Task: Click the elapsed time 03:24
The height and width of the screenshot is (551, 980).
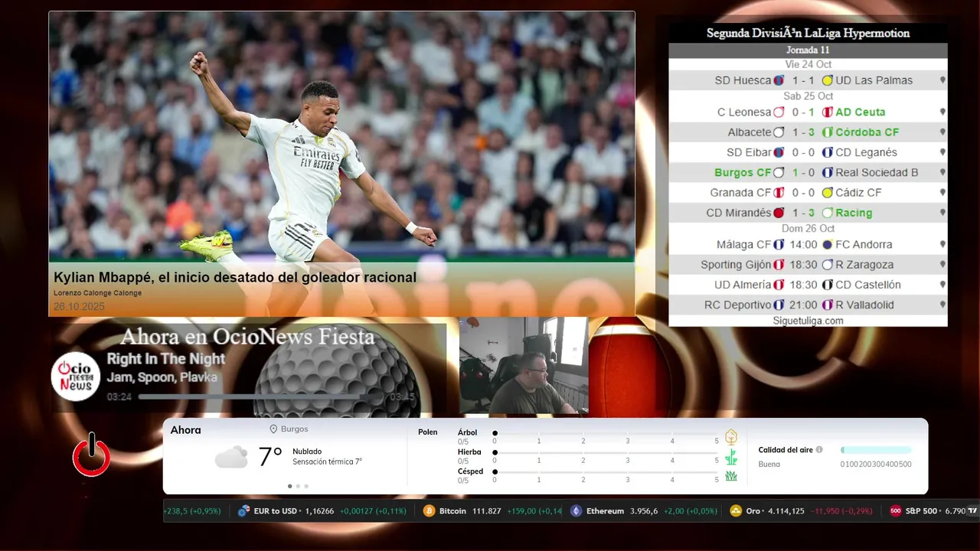Action: pyautogui.click(x=119, y=397)
